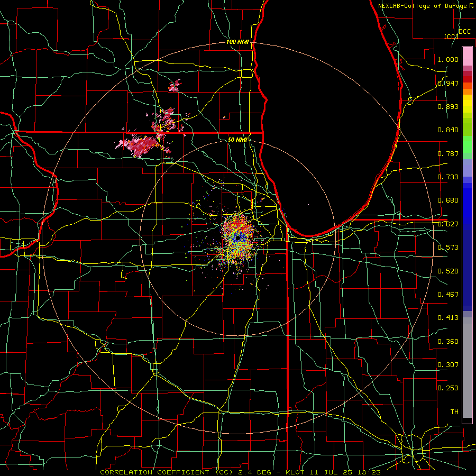Click the 50 NMI range ring label
476x476 pixels.
click(x=237, y=140)
